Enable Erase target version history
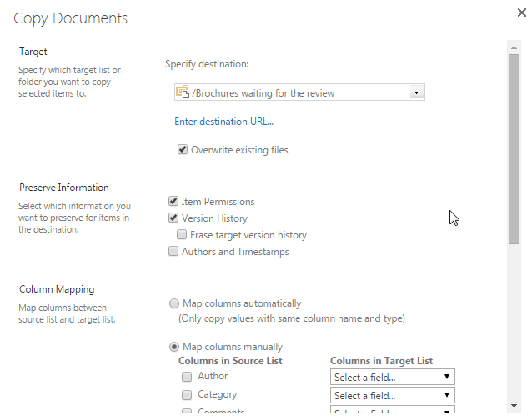532x420 pixels. pos(182,234)
